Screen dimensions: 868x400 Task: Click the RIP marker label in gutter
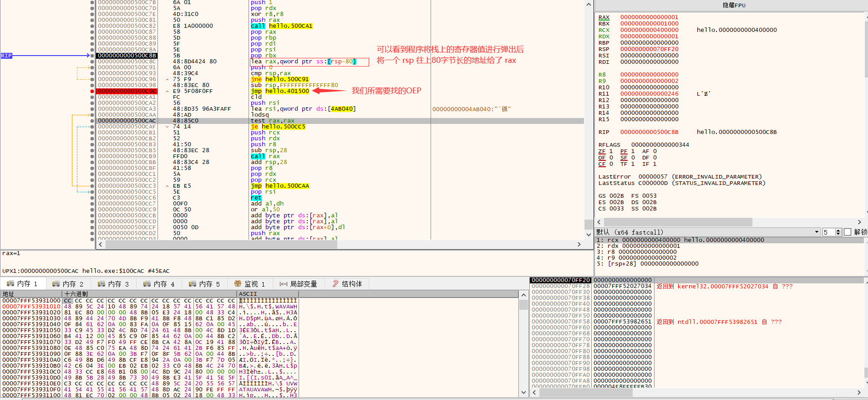pos(6,56)
